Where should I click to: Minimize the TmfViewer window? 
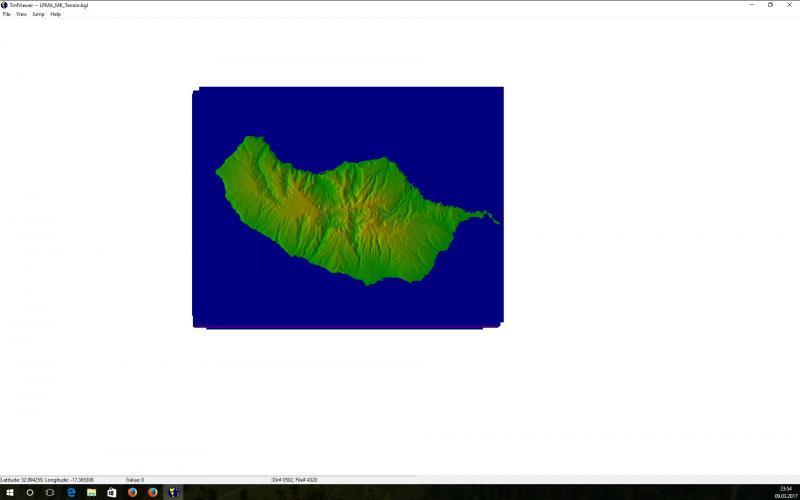752,5
